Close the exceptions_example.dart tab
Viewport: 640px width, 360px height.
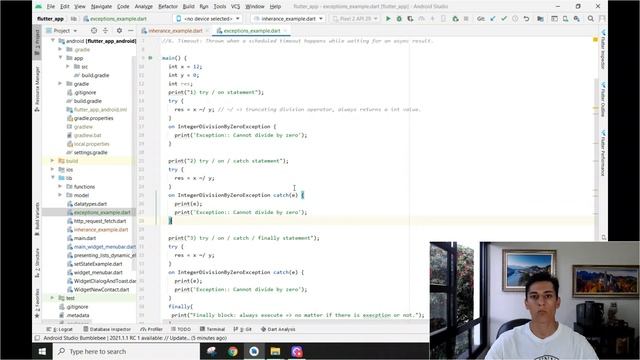click(285, 31)
